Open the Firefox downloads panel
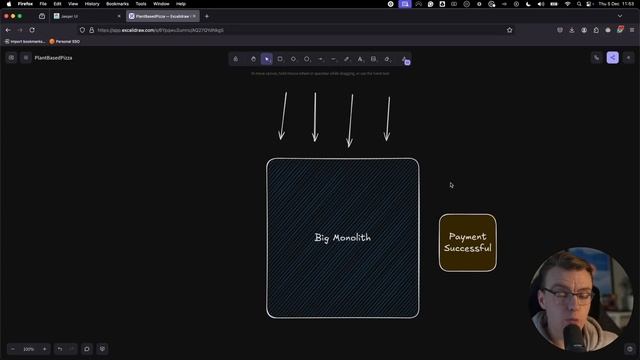 [x=572, y=30]
